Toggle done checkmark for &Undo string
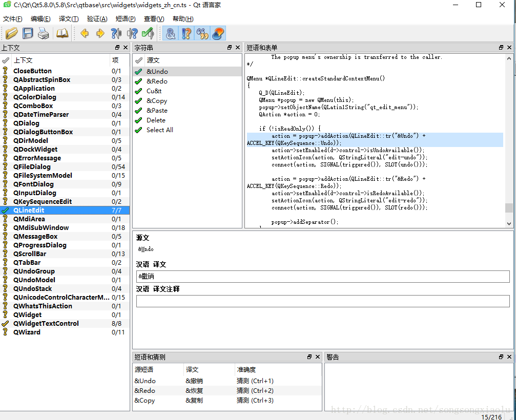The image size is (516, 420). [138, 71]
